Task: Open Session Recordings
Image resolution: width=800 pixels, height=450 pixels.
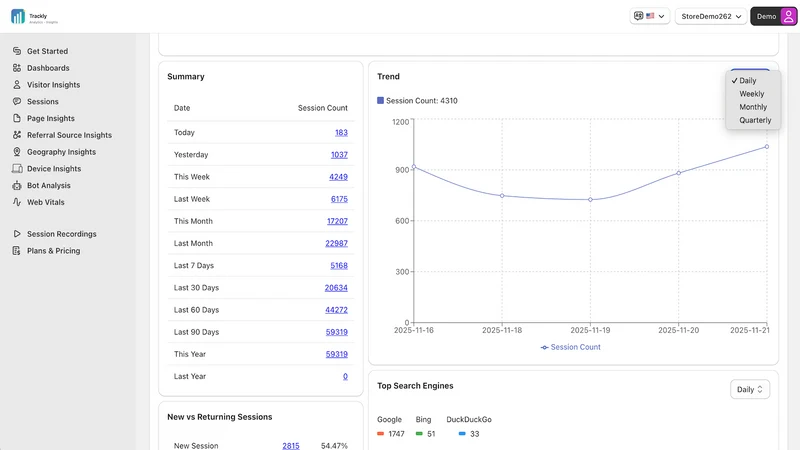Action: click(62, 234)
